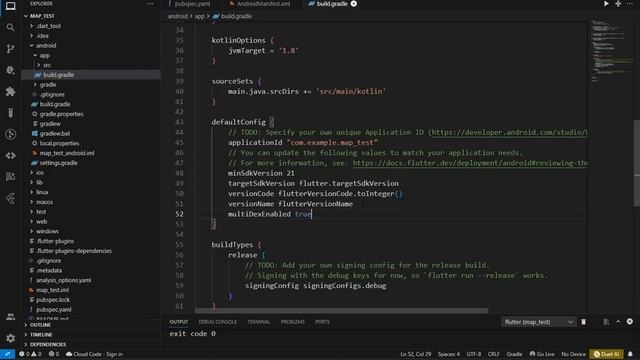Switch to AndroidManifest.xml editor tab
640x360 pixels.
click(263, 4)
